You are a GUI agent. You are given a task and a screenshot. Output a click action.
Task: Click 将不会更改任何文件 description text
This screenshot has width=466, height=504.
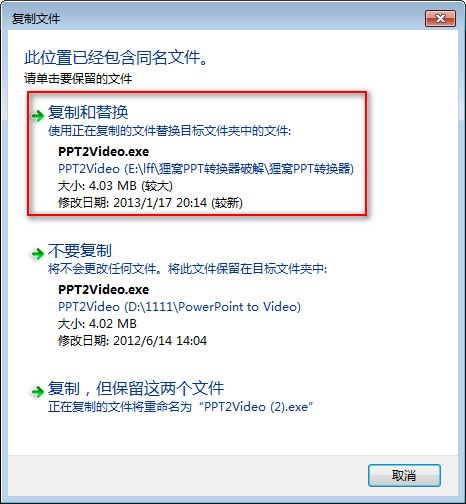[102, 269]
